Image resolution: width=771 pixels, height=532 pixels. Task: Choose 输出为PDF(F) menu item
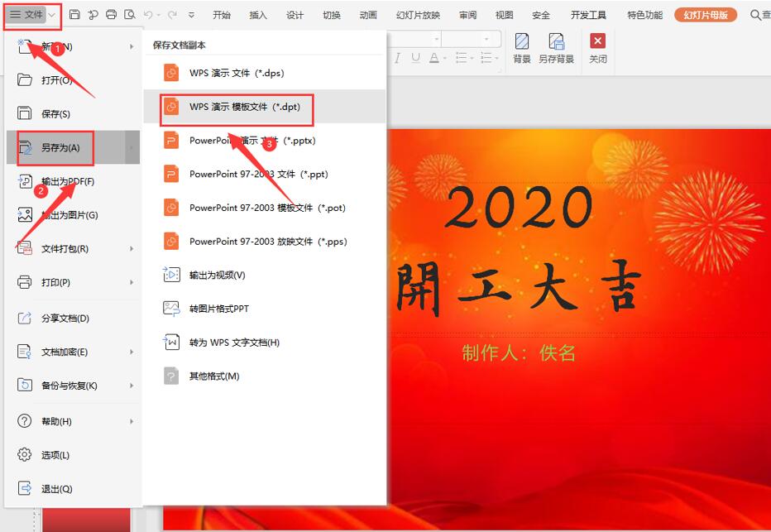click(74, 181)
